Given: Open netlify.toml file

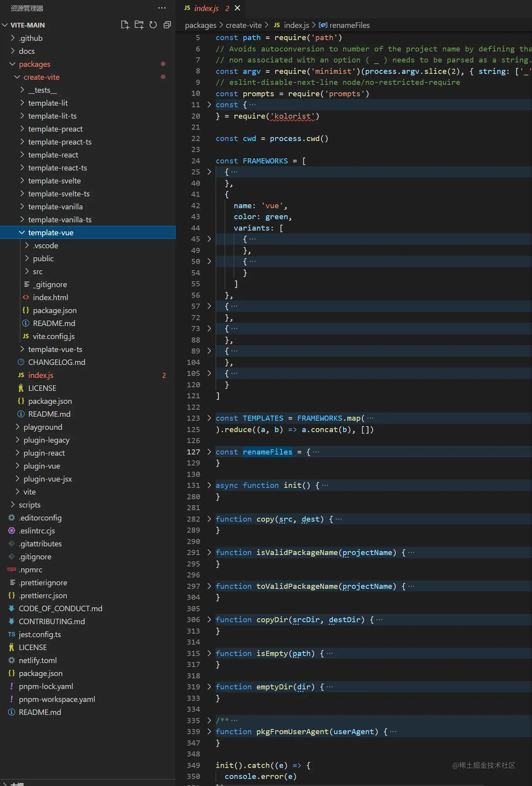Looking at the screenshot, I should pos(88,660).
